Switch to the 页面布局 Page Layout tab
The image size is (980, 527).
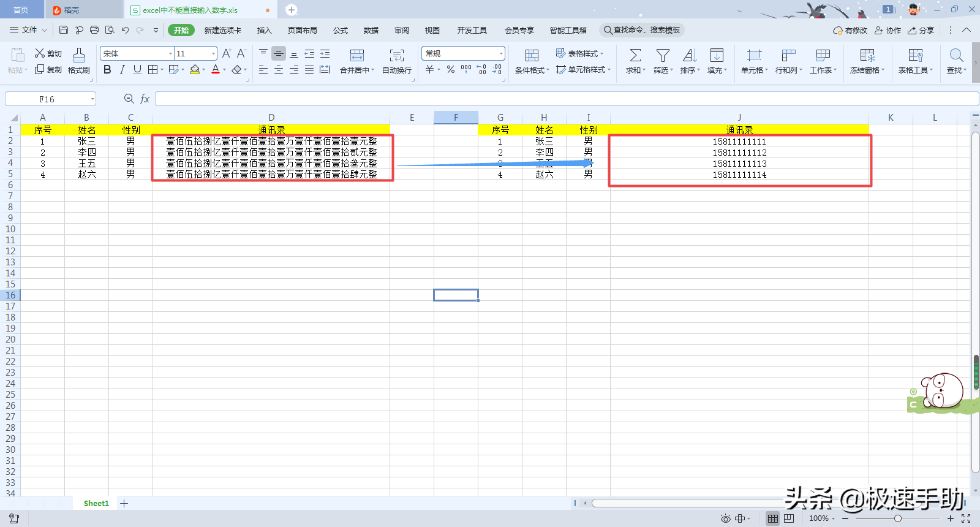[x=303, y=30]
